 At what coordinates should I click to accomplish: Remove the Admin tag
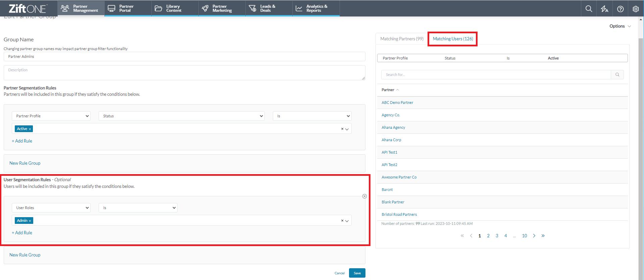(30, 221)
